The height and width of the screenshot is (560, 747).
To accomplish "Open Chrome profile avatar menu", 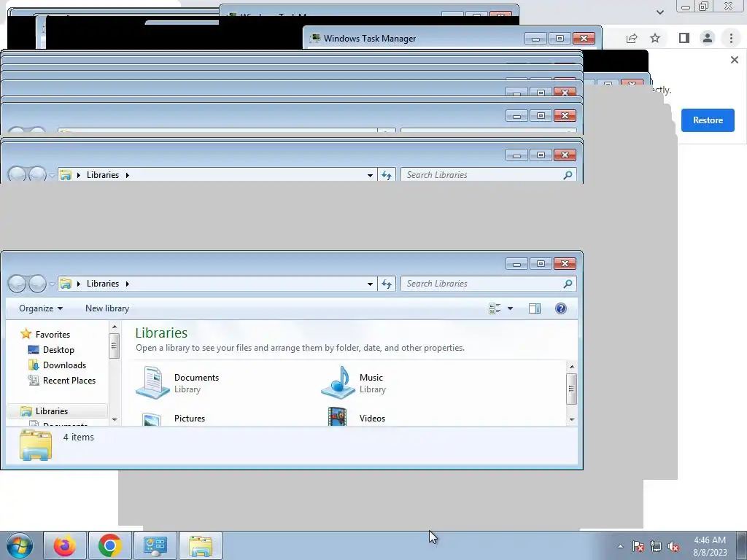I will pyautogui.click(x=708, y=38).
